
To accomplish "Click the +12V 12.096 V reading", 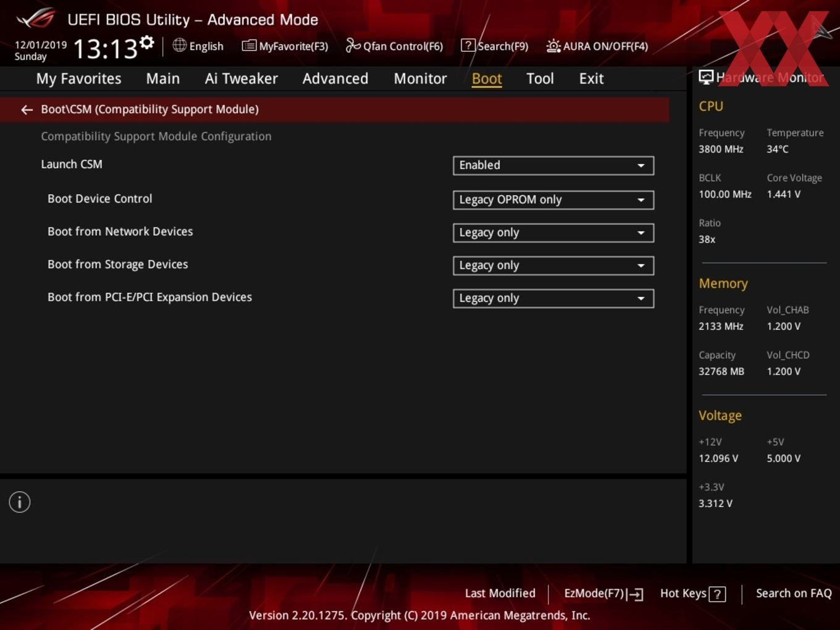I will pyautogui.click(x=718, y=459).
